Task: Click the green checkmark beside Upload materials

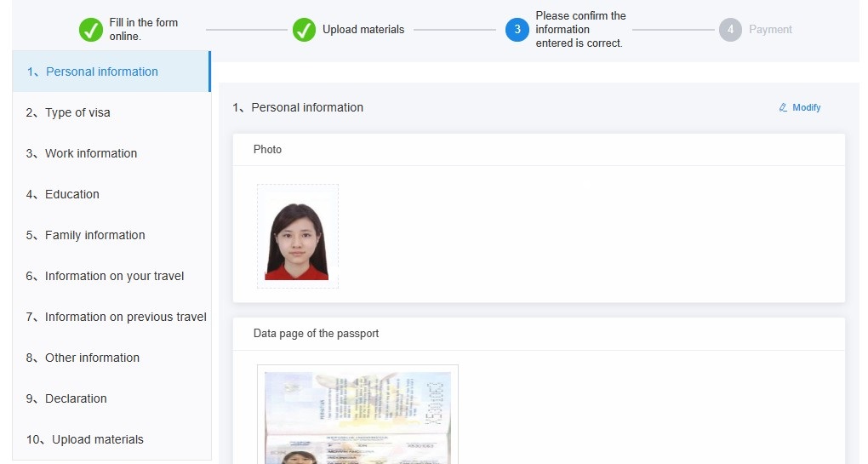Action: pos(304,30)
